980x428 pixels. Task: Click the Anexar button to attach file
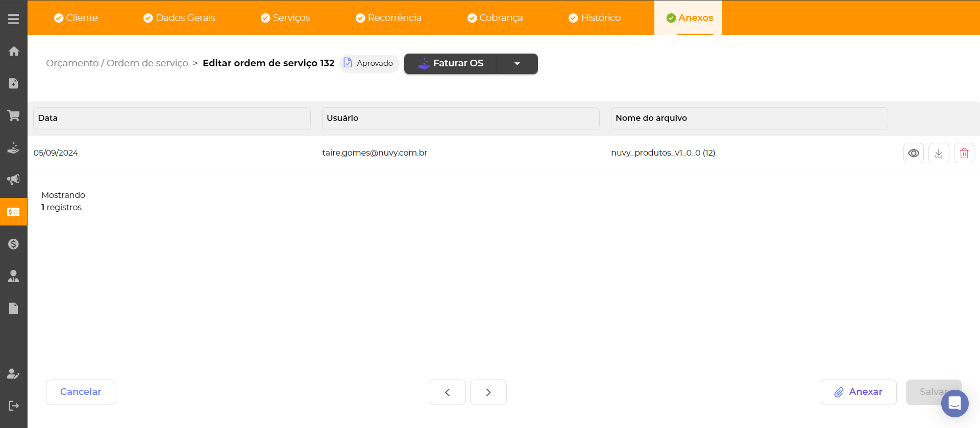pyautogui.click(x=858, y=392)
